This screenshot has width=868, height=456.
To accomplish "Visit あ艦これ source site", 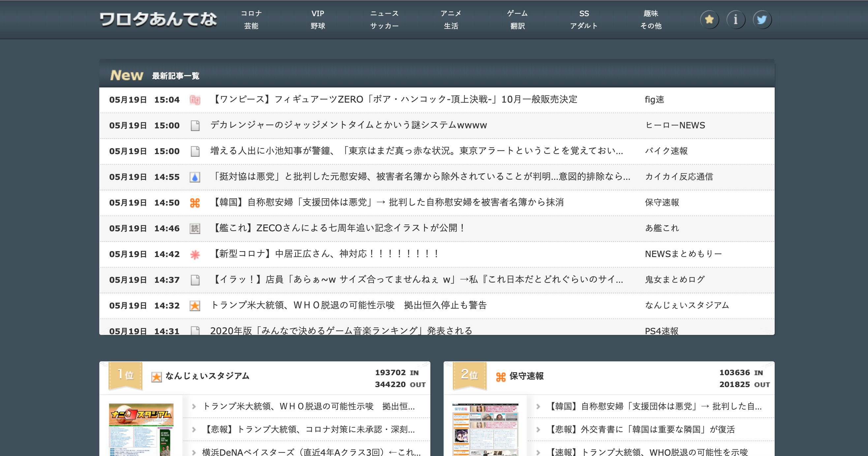I will (x=662, y=228).
